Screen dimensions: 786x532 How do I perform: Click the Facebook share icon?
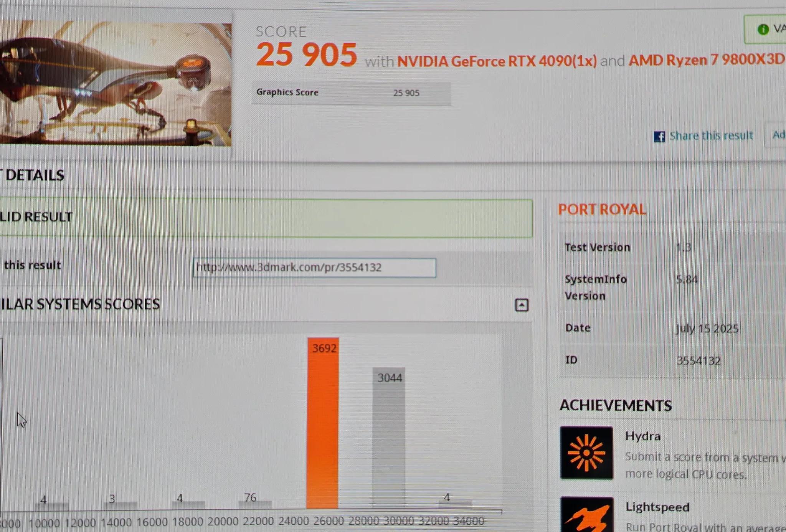click(659, 137)
